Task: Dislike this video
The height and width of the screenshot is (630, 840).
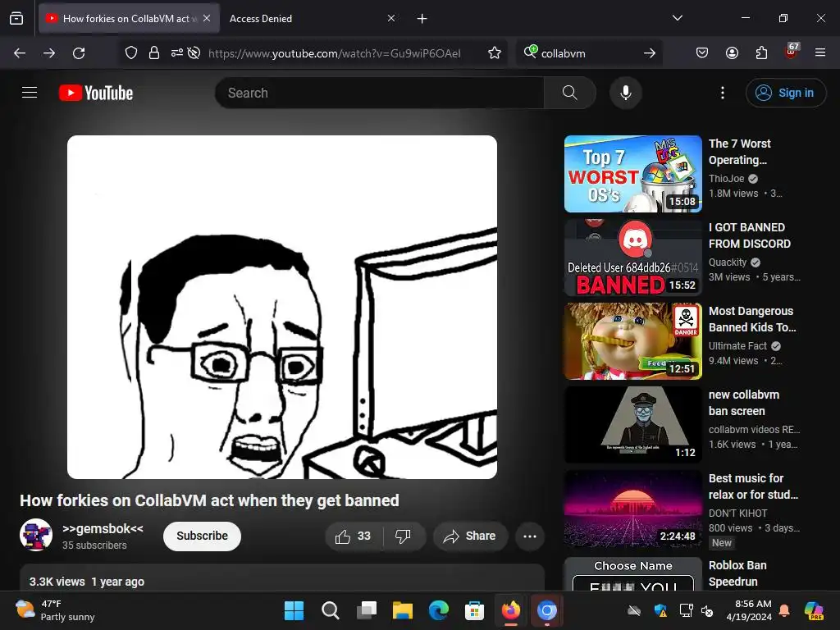Action: [x=404, y=536]
